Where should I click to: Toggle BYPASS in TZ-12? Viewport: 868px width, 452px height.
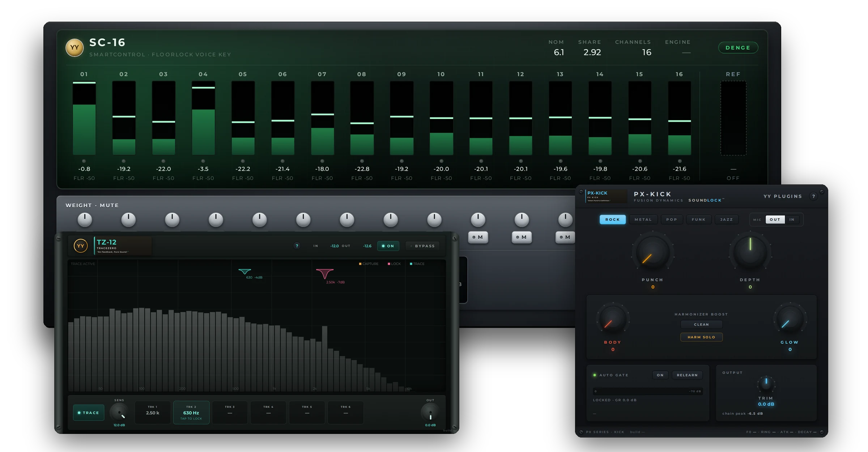click(x=422, y=246)
